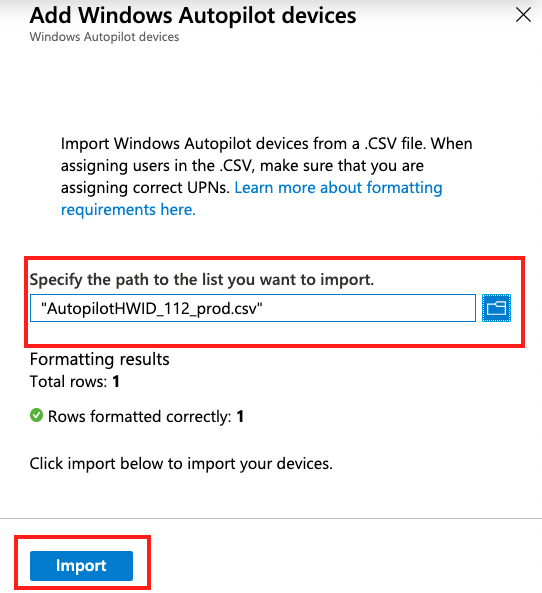The width and height of the screenshot is (542, 593).
Task: Click the Rows formatted correctly text
Action: point(140,417)
